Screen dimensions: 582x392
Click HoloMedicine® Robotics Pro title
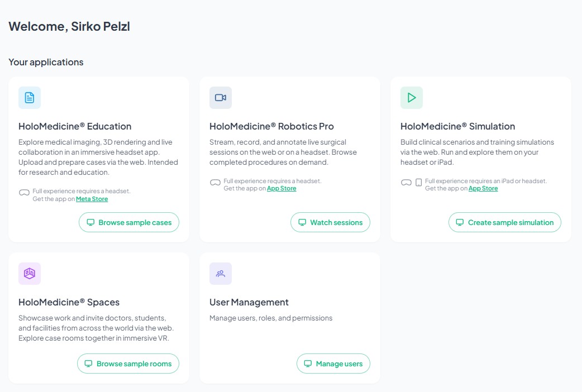(x=271, y=126)
